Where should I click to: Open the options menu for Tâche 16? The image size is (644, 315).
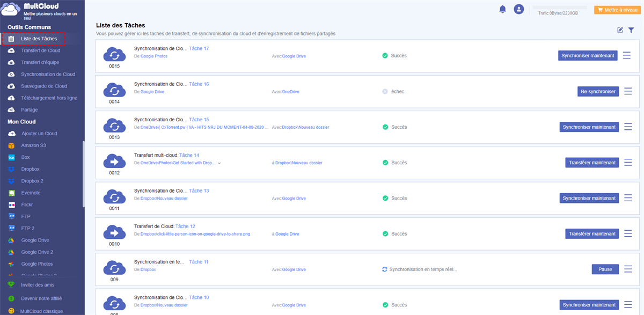[627, 91]
